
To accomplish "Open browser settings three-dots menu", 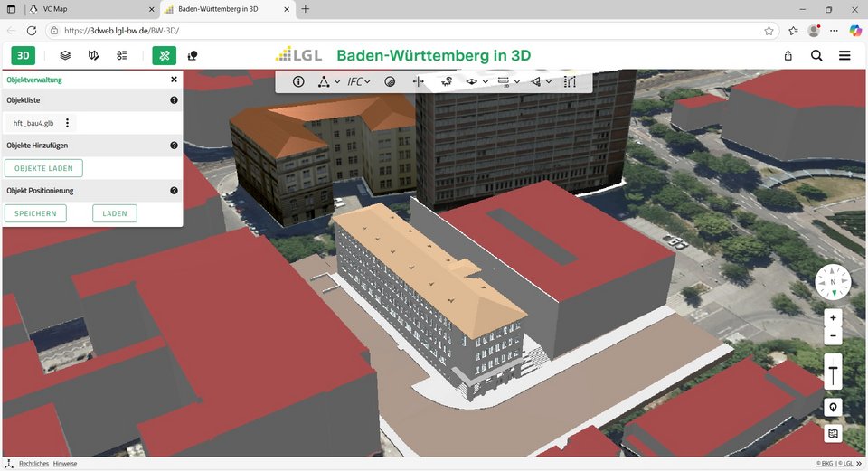I will click(835, 31).
